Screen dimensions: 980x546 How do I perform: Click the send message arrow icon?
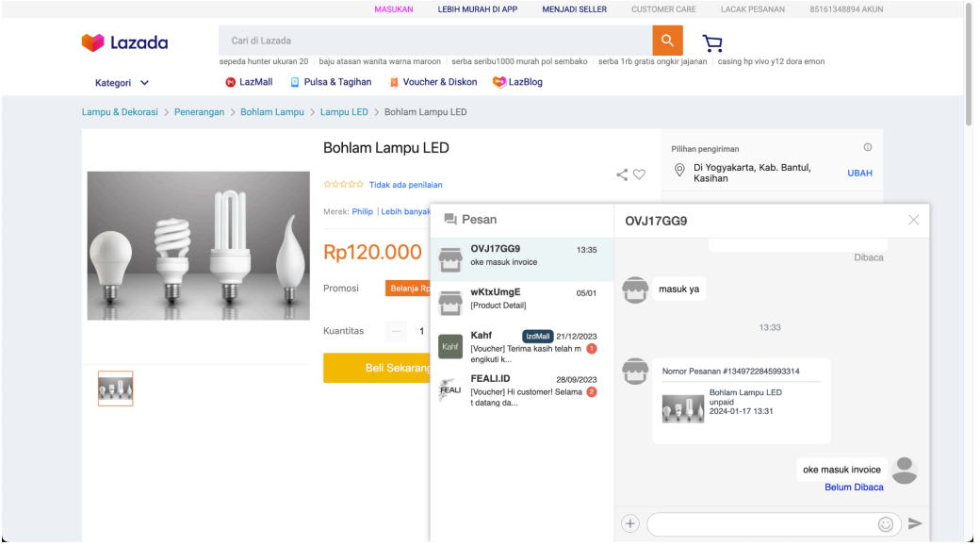(x=914, y=523)
